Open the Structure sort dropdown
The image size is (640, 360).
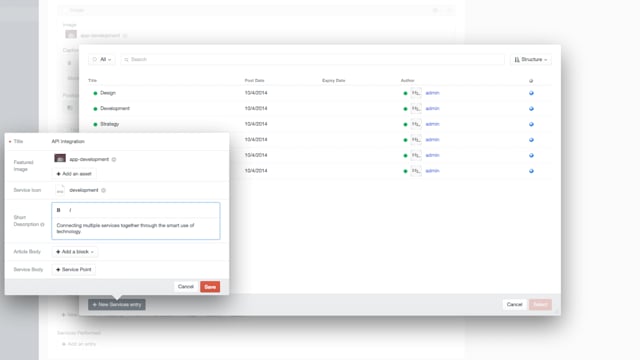click(531, 60)
